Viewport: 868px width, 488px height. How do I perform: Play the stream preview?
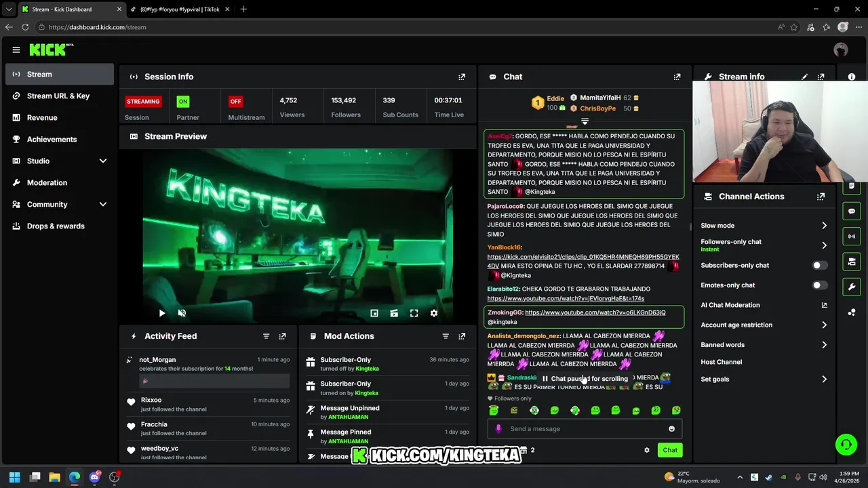[161, 313]
